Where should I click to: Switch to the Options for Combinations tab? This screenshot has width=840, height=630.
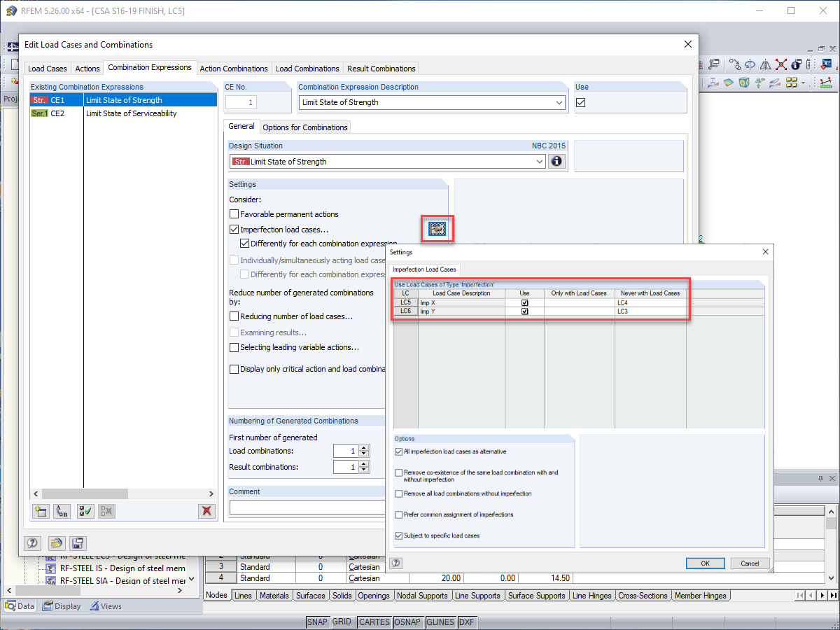click(305, 127)
